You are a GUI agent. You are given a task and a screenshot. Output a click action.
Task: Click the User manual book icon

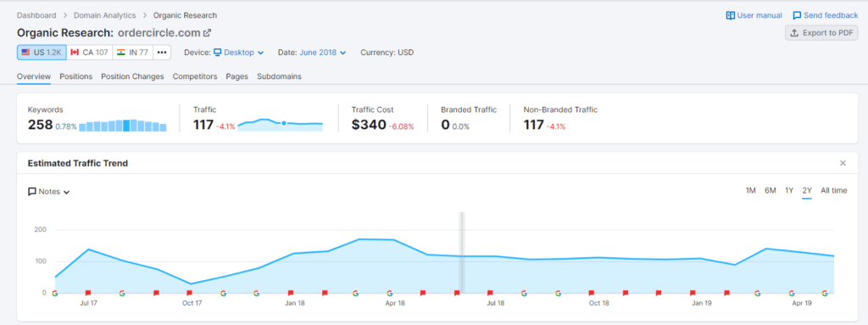tap(730, 15)
